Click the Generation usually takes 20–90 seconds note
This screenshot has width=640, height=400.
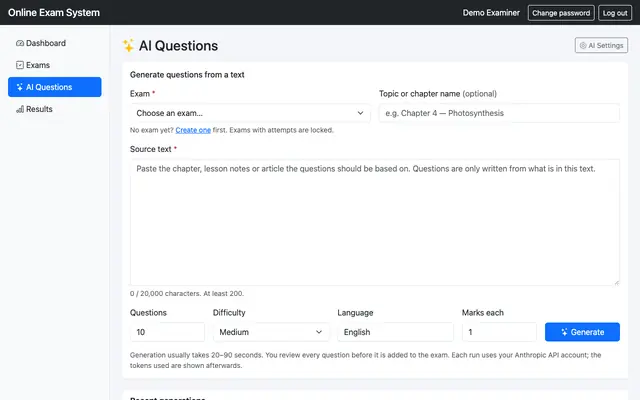(365, 360)
